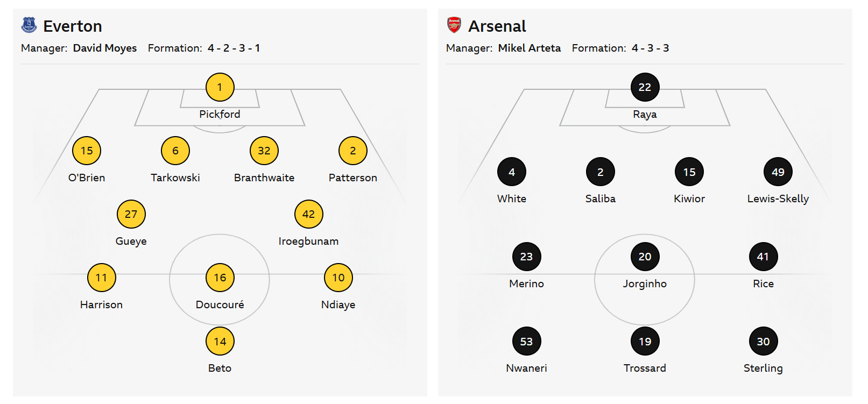
Task: Select Raya's number 22 goalkeeper badge
Action: 645,87
